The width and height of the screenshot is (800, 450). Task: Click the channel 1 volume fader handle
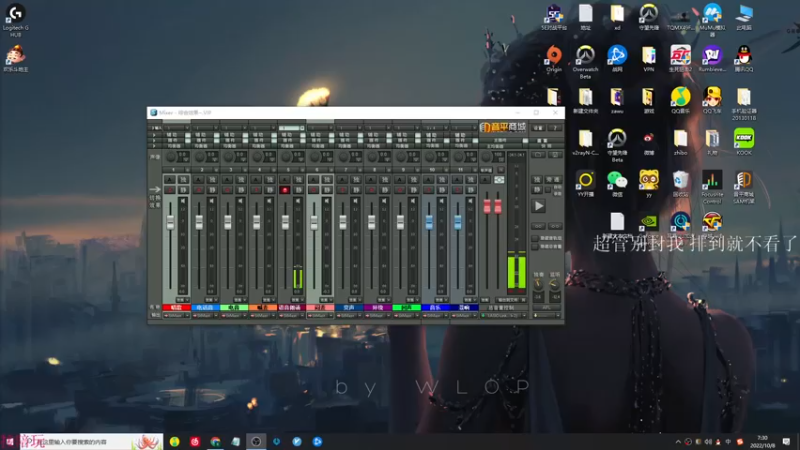(x=170, y=222)
